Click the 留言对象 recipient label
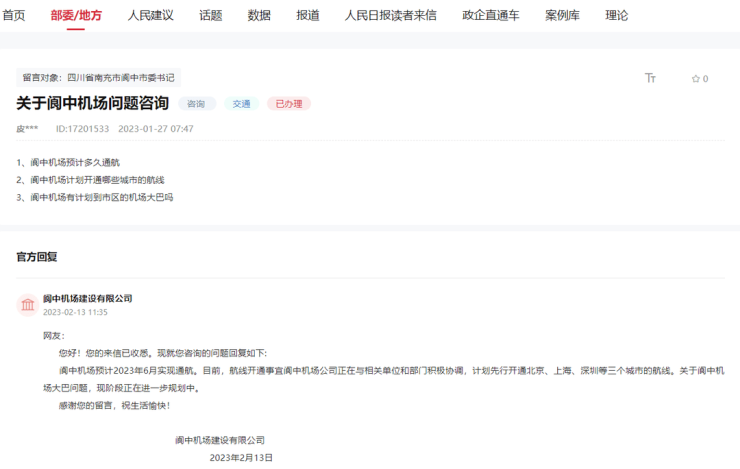740x469 pixels. click(x=98, y=77)
